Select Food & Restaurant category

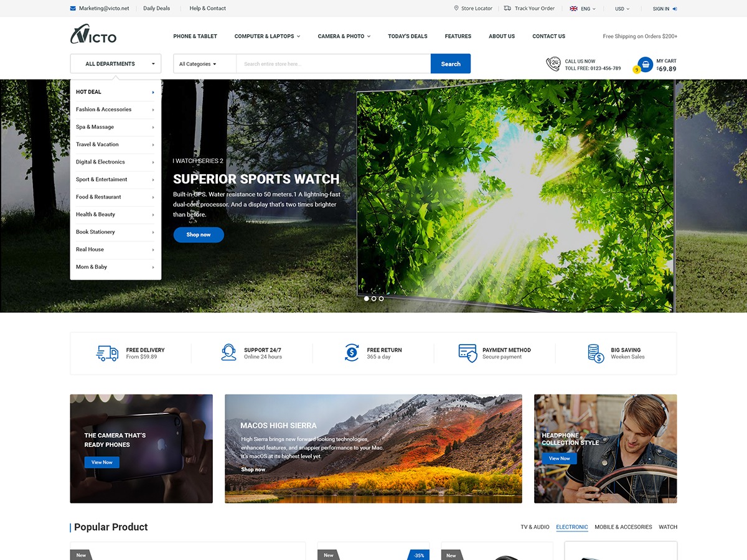pos(98,197)
